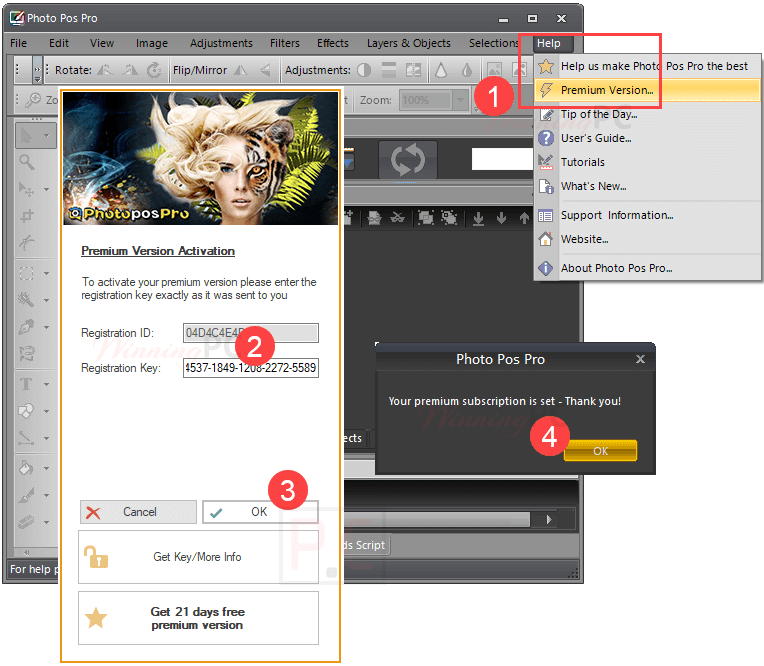This screenshot has width=764, height=666.
Task: Expand the Text tool options arrow
Action: pos(47,384)
